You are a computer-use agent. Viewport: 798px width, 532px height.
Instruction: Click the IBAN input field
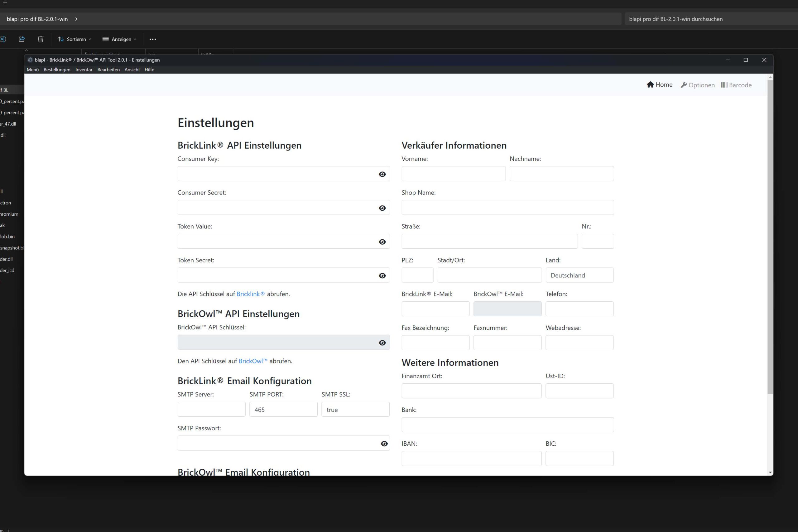click(472, 458)
